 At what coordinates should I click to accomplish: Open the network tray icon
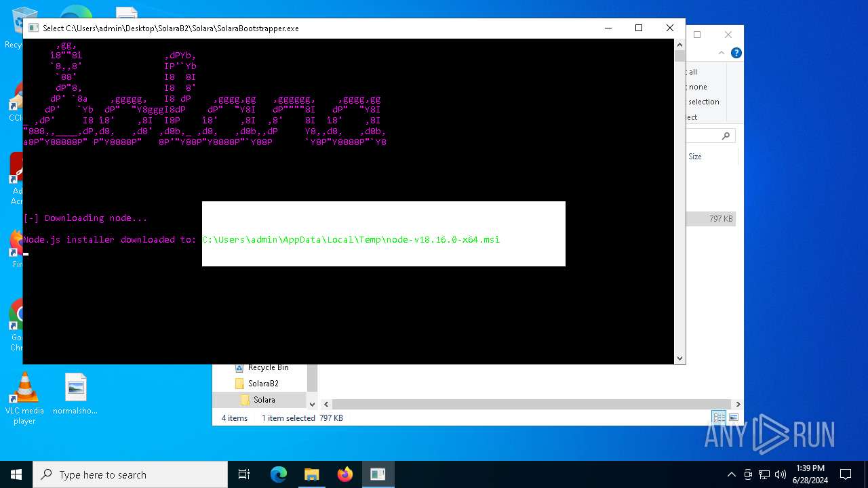(764, 474)
